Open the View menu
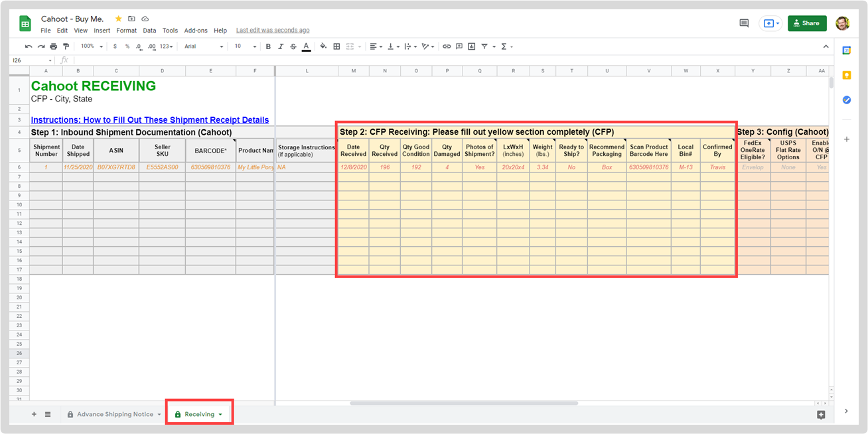868x434 pixels. tap(80, 31)
